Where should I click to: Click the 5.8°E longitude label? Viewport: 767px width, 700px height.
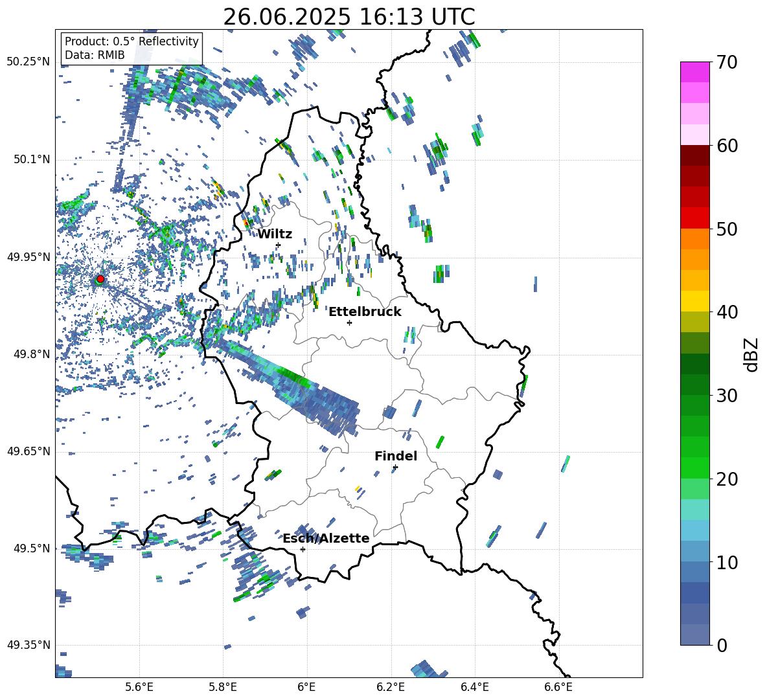coord(223,687)
